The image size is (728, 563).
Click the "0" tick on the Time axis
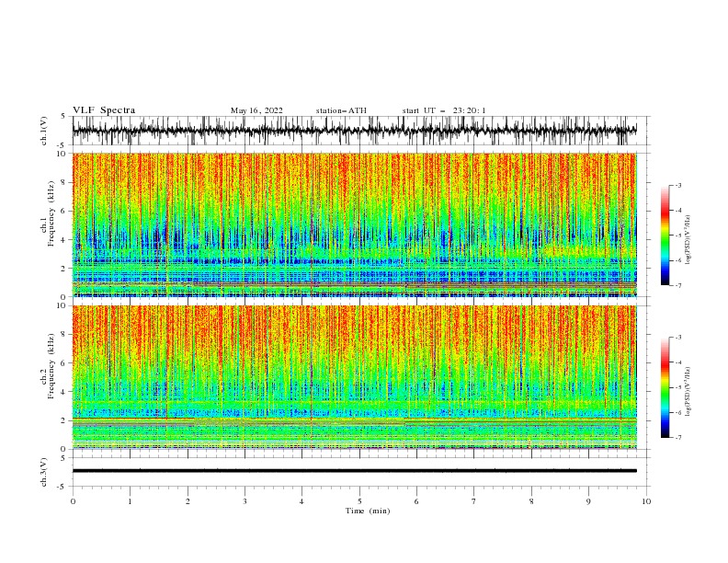coord(73,501)
